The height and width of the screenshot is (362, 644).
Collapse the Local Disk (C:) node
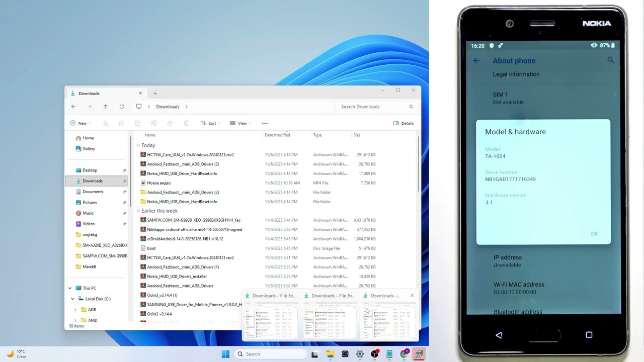click(73, 299)
